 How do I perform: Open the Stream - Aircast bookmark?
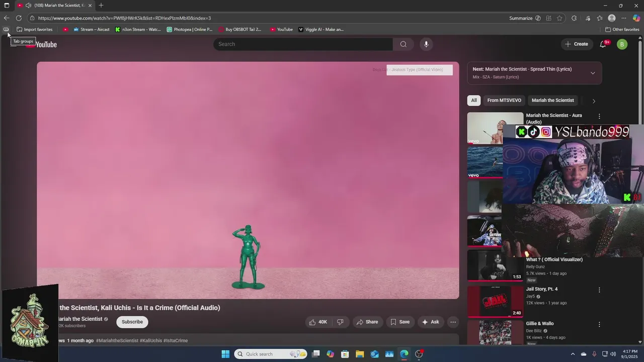coord(92,29)
